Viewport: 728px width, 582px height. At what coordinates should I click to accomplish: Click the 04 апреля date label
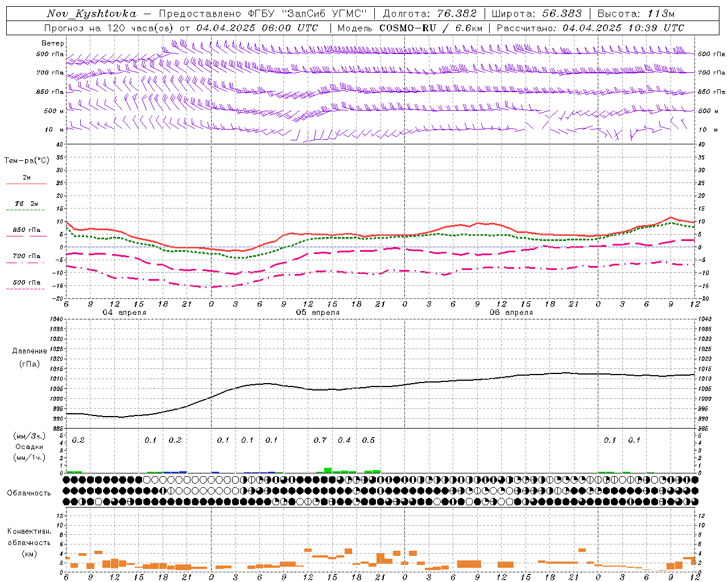click(124, 313)
